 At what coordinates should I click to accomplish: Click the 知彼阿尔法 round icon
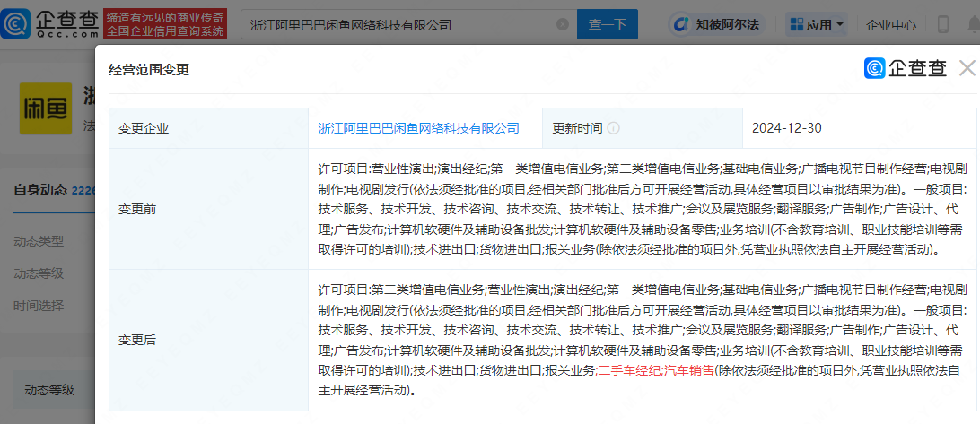click(680, 24)
